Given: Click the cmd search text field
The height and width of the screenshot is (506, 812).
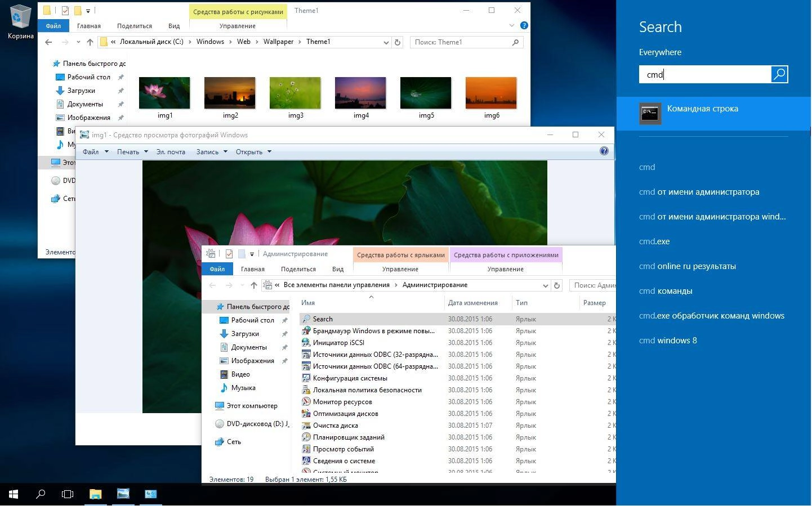Looking at the screenshot, I should (705, 74).
